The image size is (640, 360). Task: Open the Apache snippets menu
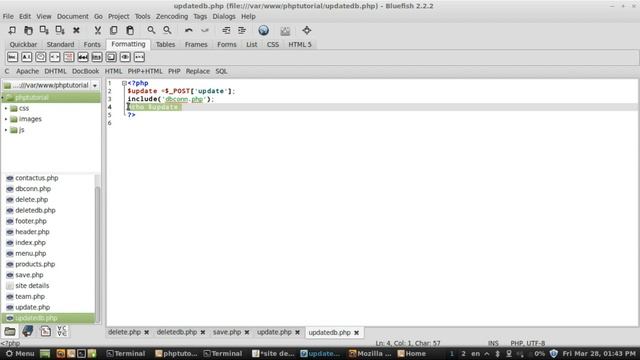click(x=27, y=71)
